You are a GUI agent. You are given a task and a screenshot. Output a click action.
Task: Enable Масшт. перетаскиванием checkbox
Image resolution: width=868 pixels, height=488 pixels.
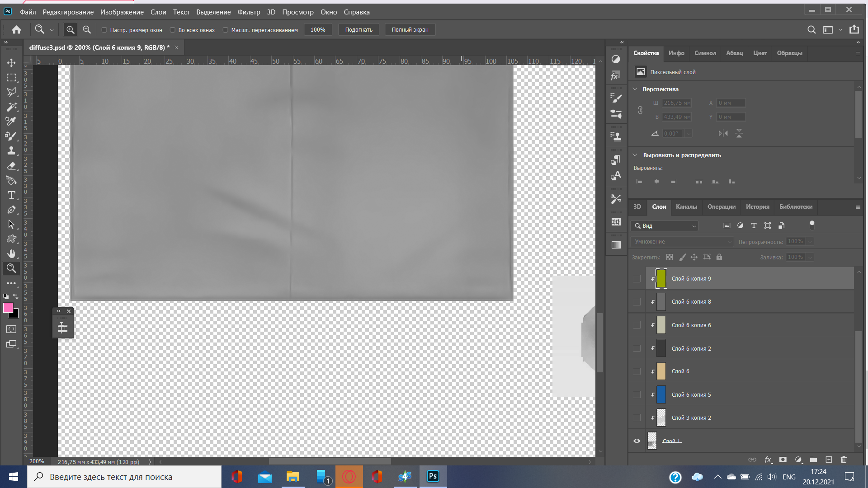225,30
